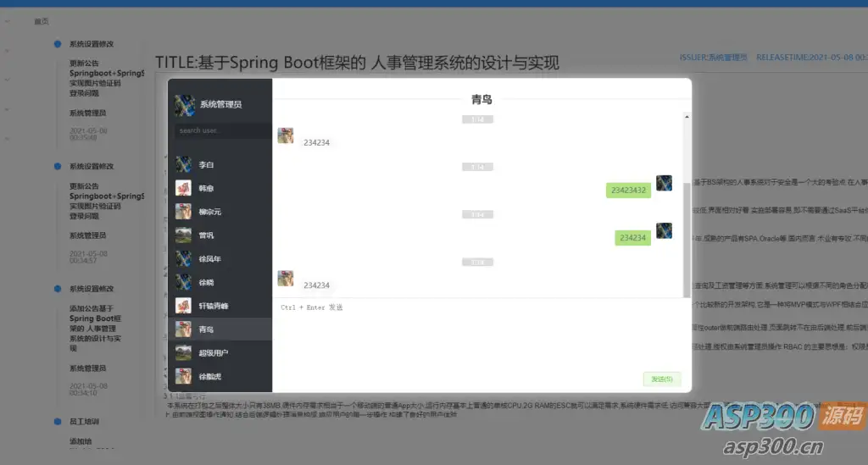Focus the search user field

(x=221, y=130)
